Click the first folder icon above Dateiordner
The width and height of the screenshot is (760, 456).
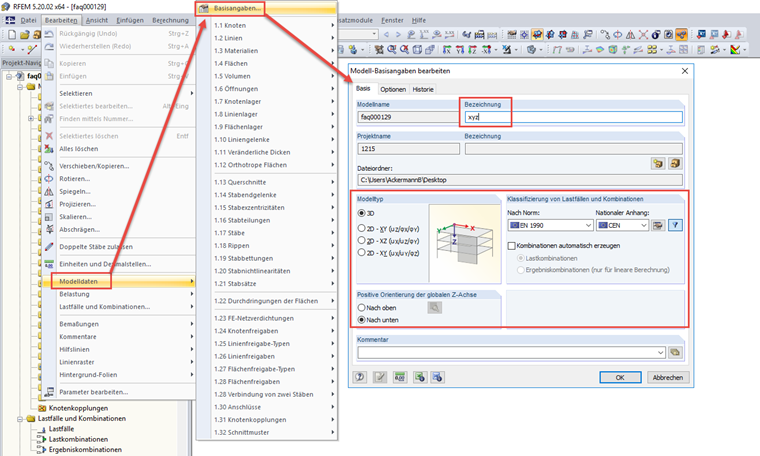658,163
